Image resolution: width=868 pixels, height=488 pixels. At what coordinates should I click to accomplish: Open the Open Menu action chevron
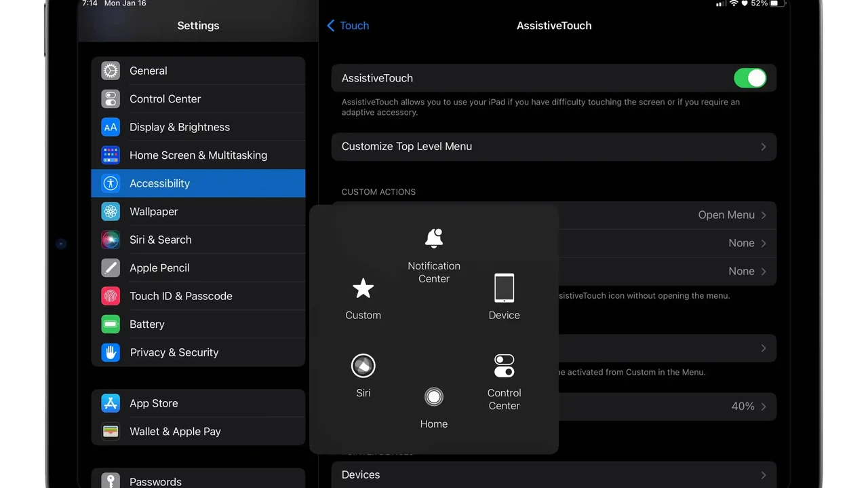point(764,215)
